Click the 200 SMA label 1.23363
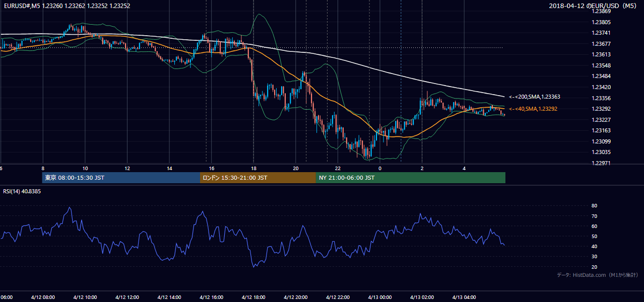 click(x=535, y=97)
